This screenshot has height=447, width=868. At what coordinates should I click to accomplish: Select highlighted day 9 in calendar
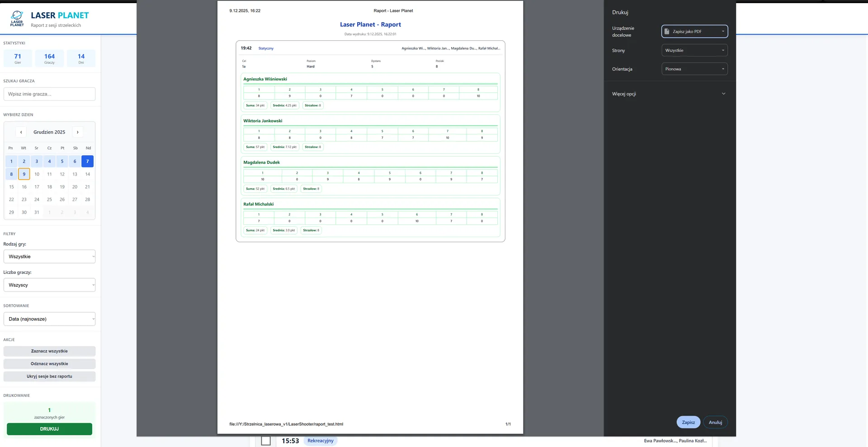(24, 174)
